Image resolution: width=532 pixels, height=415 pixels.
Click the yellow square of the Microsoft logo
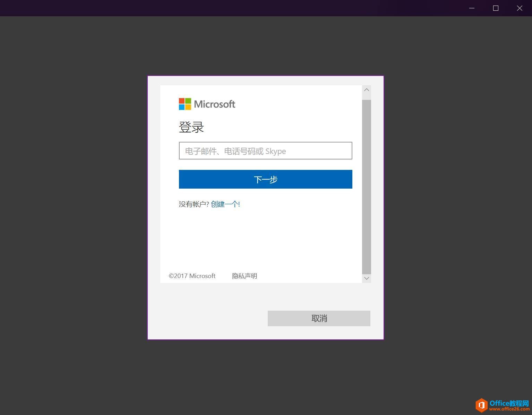(x=188, y=107)
